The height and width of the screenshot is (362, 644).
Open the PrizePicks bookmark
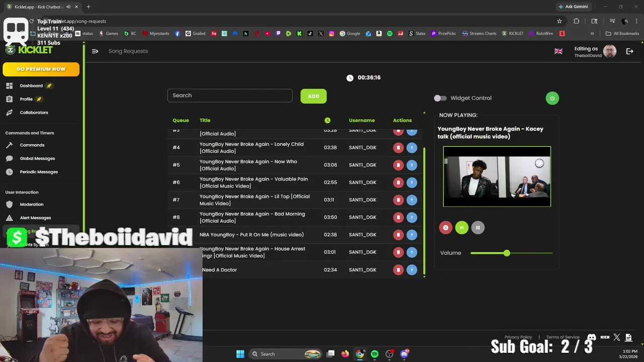click(x=443, y=34)
